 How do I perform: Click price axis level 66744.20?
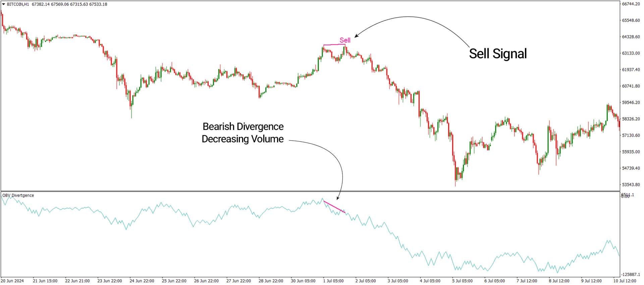[x=631, y=4]
